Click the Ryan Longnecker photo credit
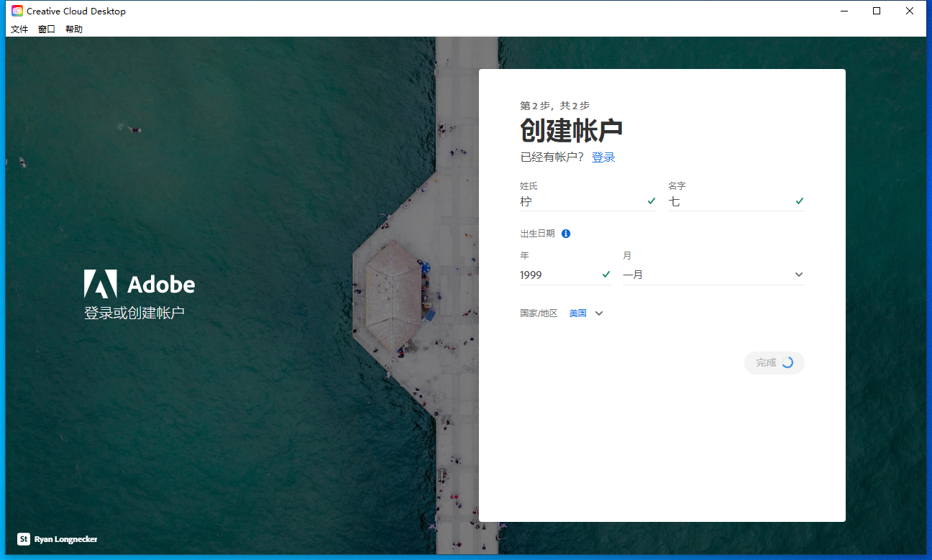932x560 pixels. pos(66,539)
